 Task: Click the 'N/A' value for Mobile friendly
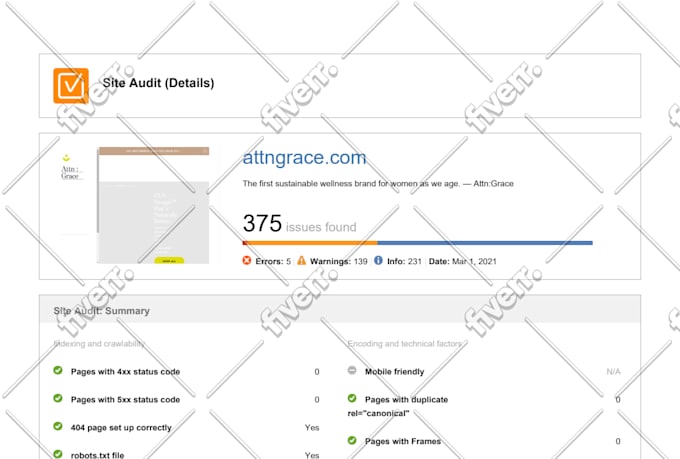coord(613,372)
